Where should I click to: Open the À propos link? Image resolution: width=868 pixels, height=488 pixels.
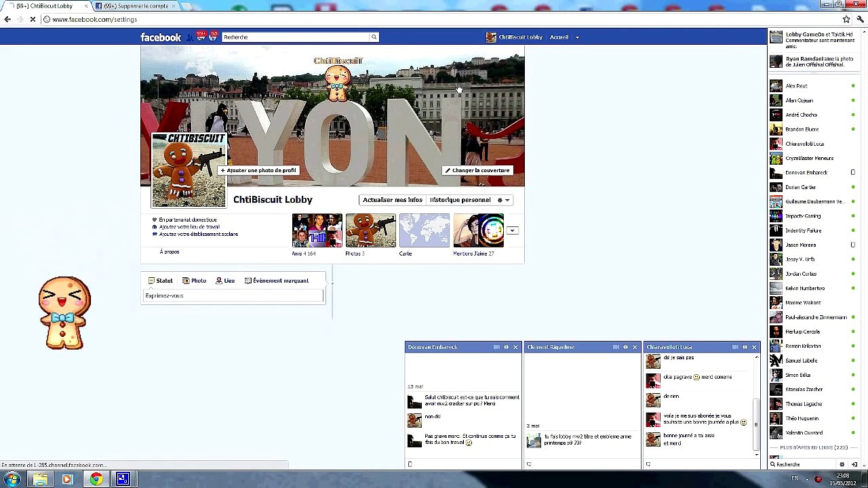click(x=170, y=252)
